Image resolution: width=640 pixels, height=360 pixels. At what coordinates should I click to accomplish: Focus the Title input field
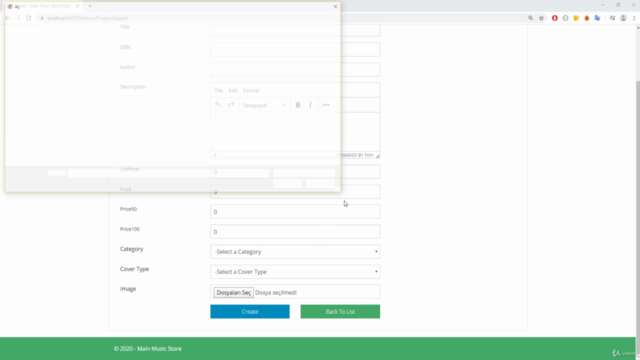(x=295, y=29)
